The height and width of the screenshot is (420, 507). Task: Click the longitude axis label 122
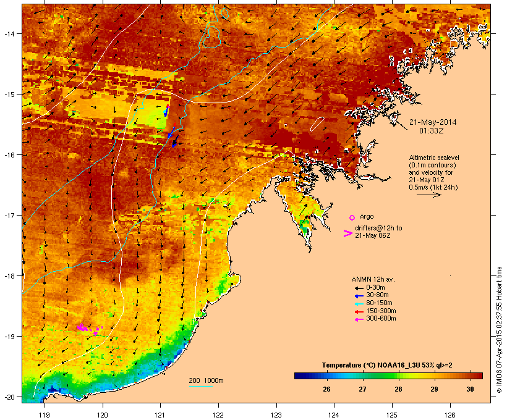[218, 415]
